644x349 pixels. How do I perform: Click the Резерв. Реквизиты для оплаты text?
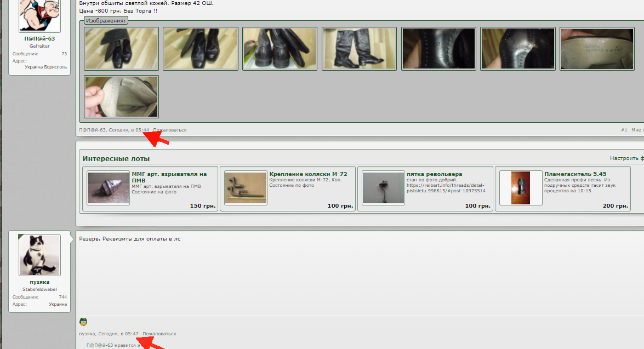pos(130,238)
